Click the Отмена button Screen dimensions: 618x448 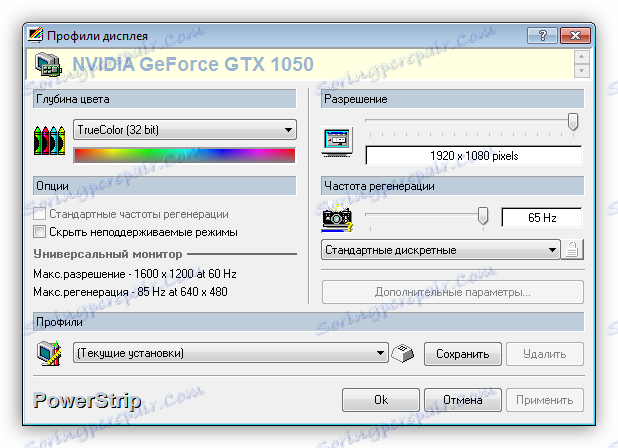pyautogui.click(x=463, y=400)
